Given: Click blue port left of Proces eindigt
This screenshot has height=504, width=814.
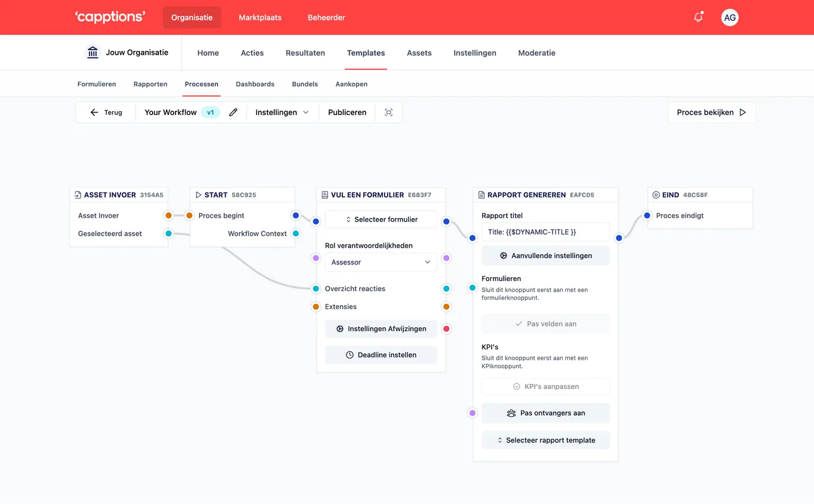Looking at the screenshot, I should point(647,215).
